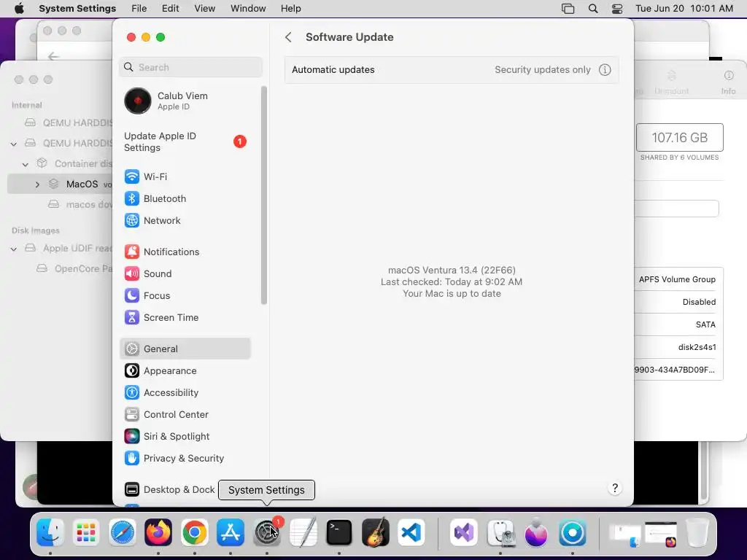Click the sidebar scrollbar in System Settings
Viewport: 747px width, 560px height.
264,195
